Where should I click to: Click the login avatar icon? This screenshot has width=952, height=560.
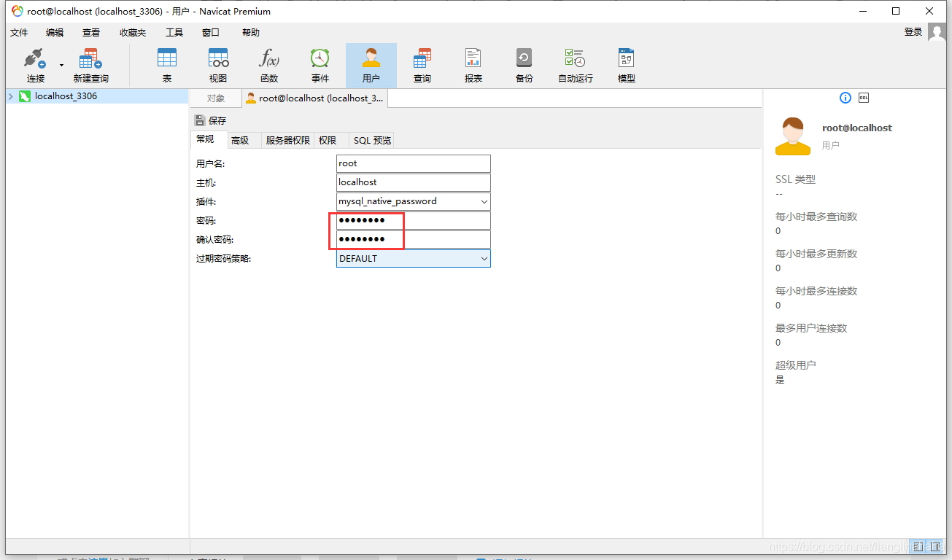tap(937, 32)
